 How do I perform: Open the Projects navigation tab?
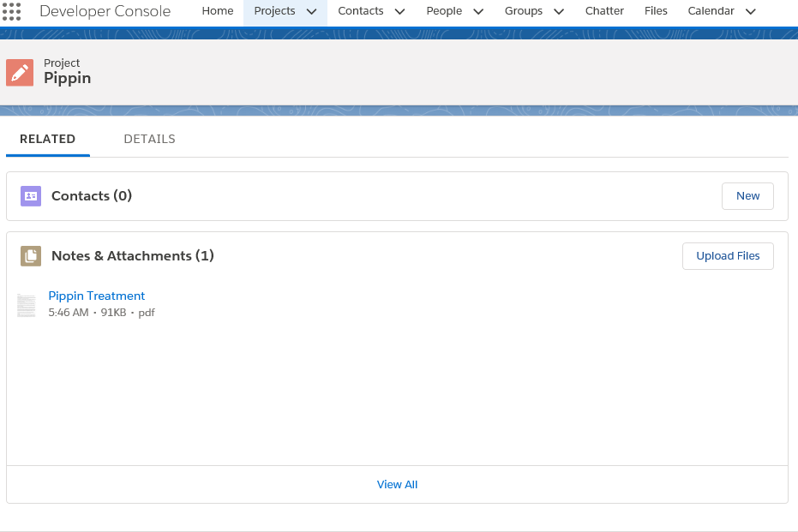tap(274, 10)
